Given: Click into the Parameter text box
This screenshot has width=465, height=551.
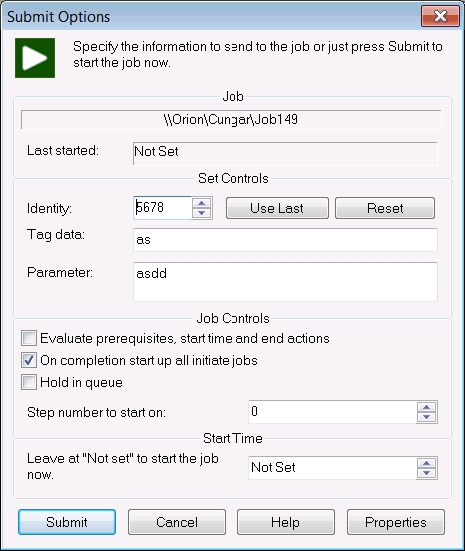Looking at the screenshot, I should tap(285, 282).
